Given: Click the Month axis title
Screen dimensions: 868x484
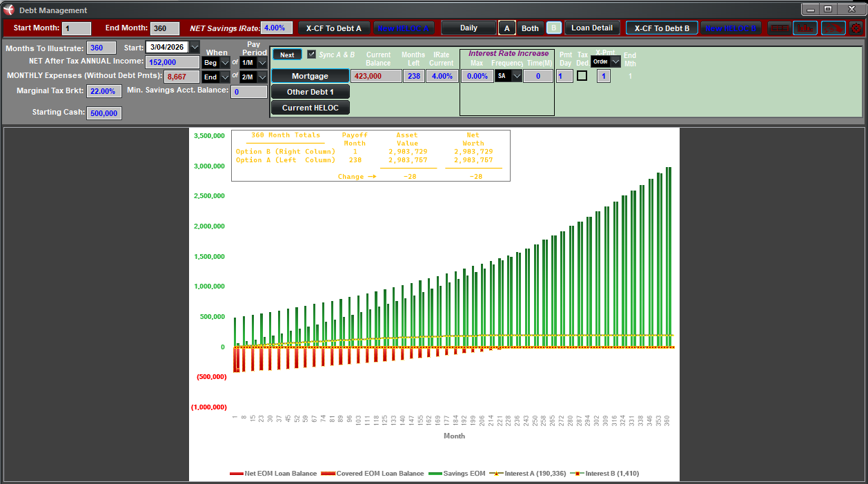Looking at the screenshot, I should [x=454, y=436].
